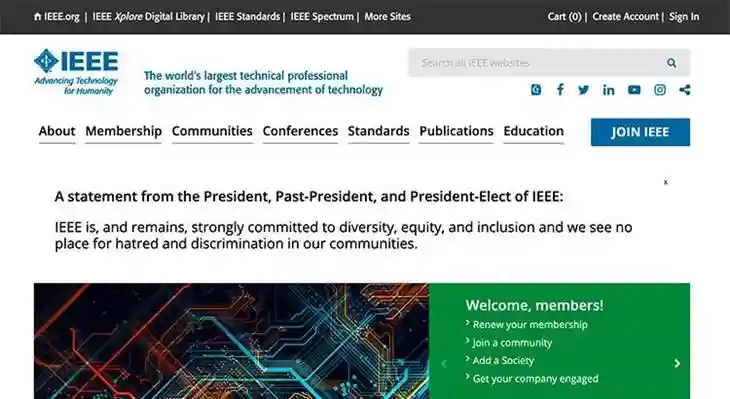View Cart (0)

pos(564,17)
